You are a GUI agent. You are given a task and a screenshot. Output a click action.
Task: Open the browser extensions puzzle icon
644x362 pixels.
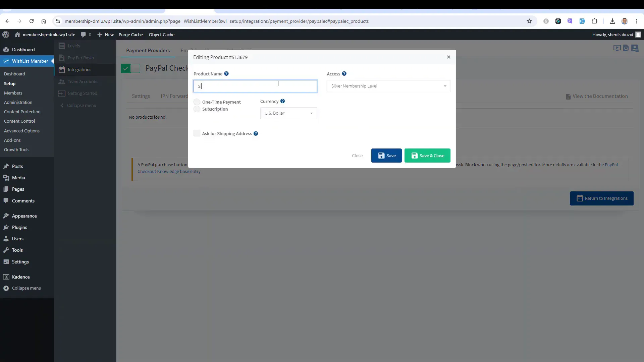click(x=594, y=21)
